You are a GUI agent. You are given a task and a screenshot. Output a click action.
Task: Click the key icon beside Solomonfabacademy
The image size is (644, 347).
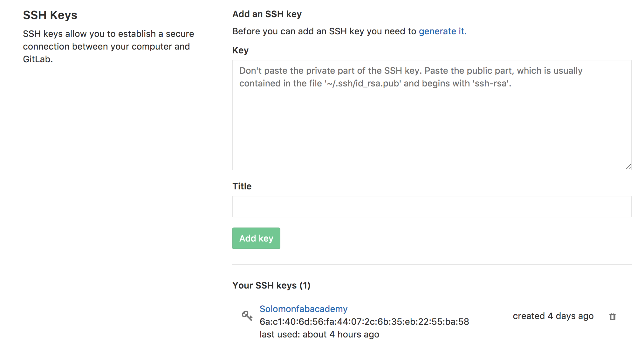247,316
